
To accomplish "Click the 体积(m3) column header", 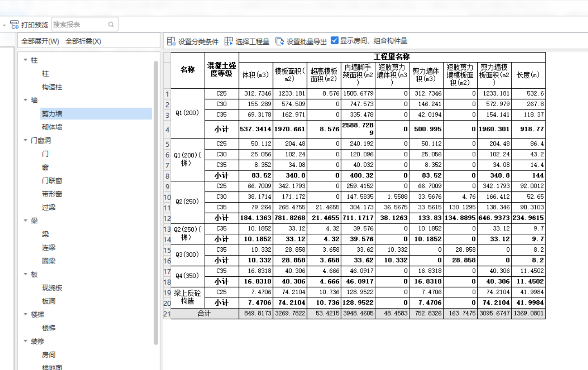I will 256,75.
